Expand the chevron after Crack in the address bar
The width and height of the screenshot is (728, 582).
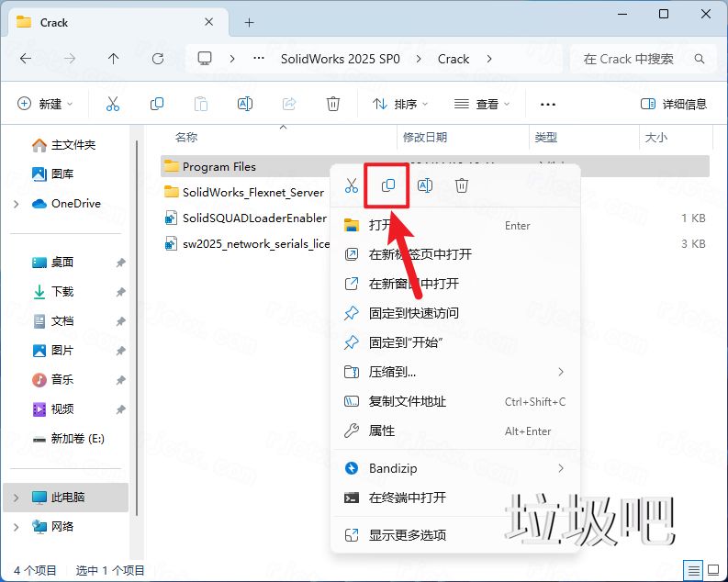point(489,59)
